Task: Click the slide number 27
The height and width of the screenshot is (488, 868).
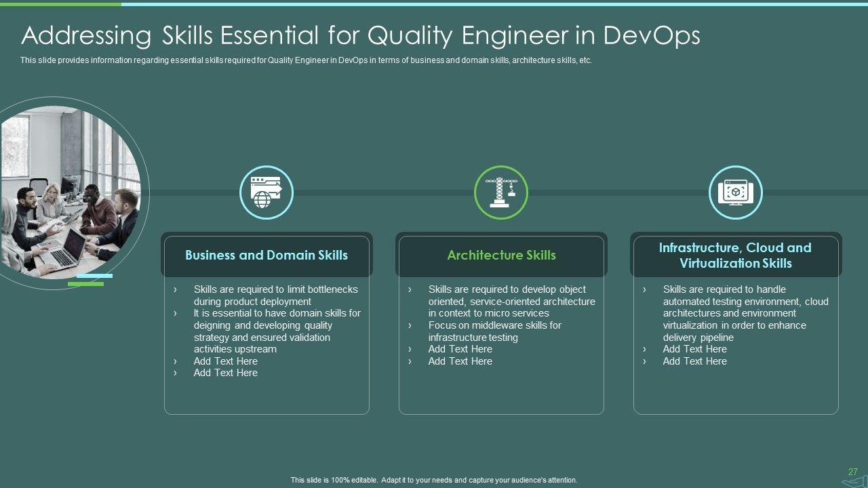Action: pyautogui.click(x=853, y=472)
